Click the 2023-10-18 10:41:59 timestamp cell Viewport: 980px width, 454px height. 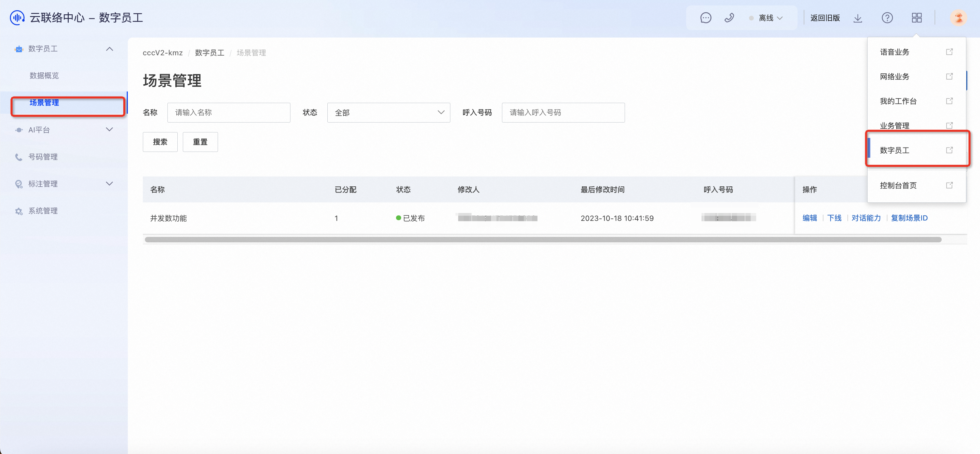pyautogui.click(x=617, y=218)
